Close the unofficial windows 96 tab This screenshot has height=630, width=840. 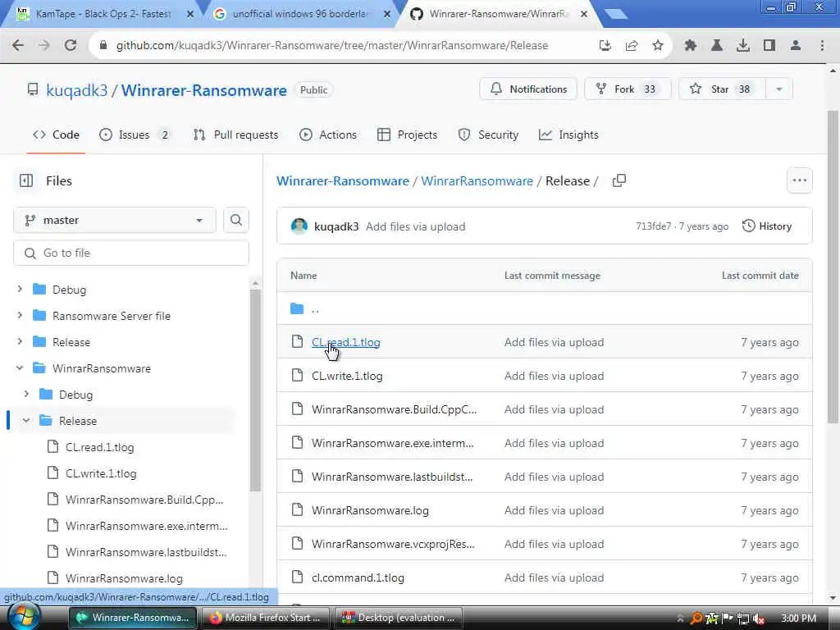coord(387,15)
